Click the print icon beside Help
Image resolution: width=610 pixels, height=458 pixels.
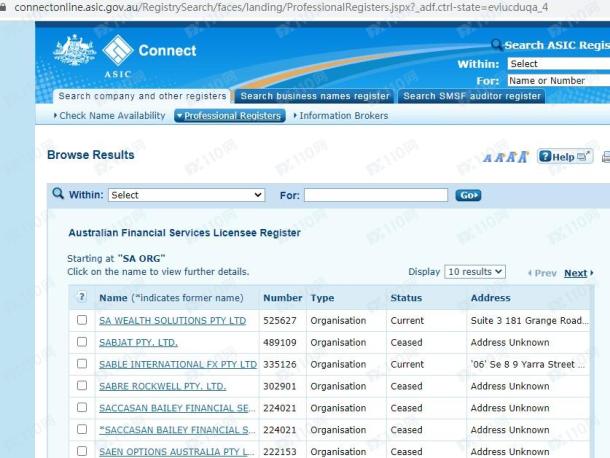pos(606,157)
